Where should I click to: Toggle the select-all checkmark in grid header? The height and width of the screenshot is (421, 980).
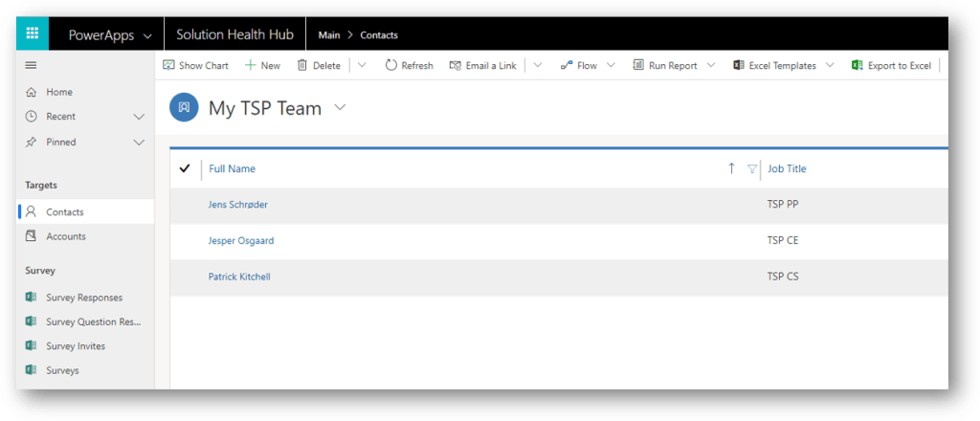(185, 168)
